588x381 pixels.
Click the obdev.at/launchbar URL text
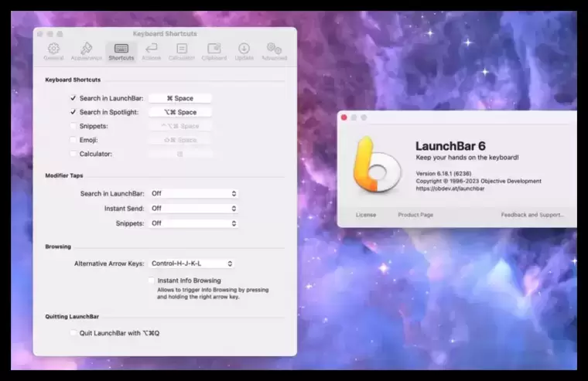point(450,189)
